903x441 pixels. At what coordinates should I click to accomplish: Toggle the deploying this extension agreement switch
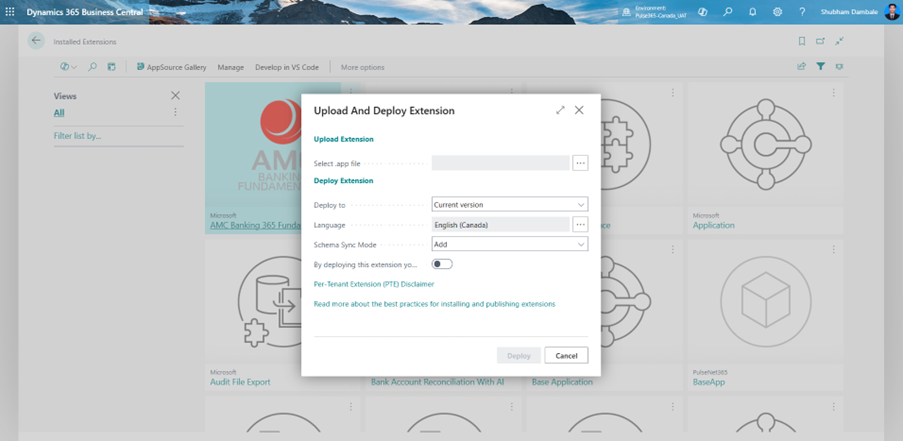click(x=442, y=264)
